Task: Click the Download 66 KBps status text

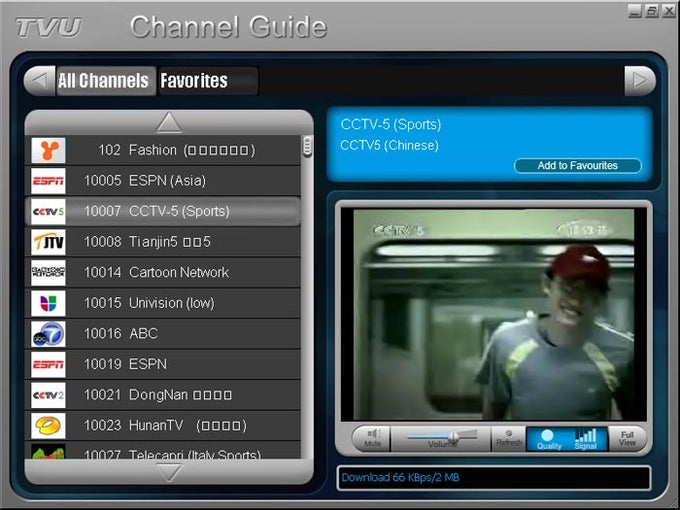Action: (x=400, y=478)
